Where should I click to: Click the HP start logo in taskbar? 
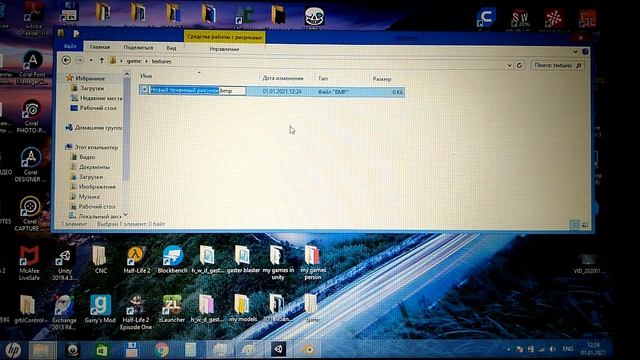[x=13, y=350]
